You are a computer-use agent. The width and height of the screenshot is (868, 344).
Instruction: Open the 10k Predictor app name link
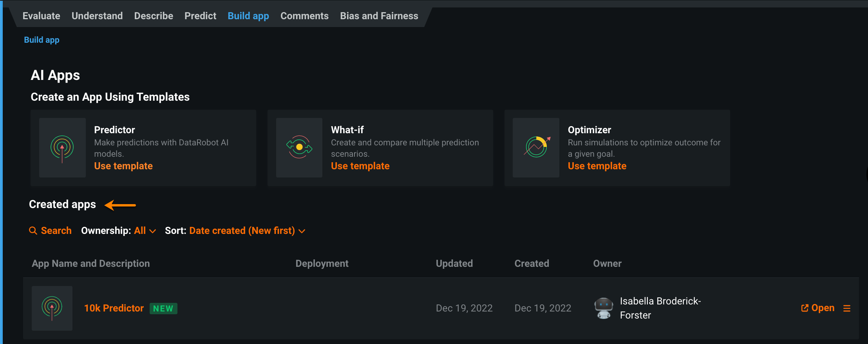(x=114, y=308)
